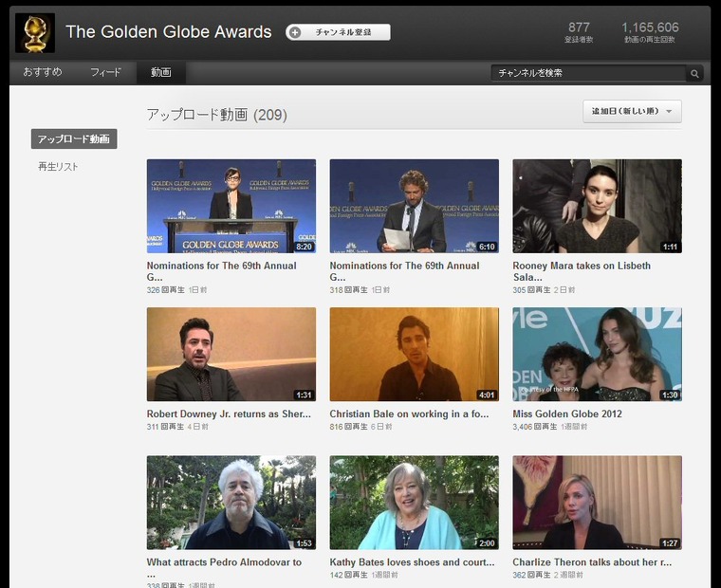Click 'Rooney Mara takes on Lisbeth Sala...' title
Viewport: 721px width, 588px height.
[x=582, y=271]
